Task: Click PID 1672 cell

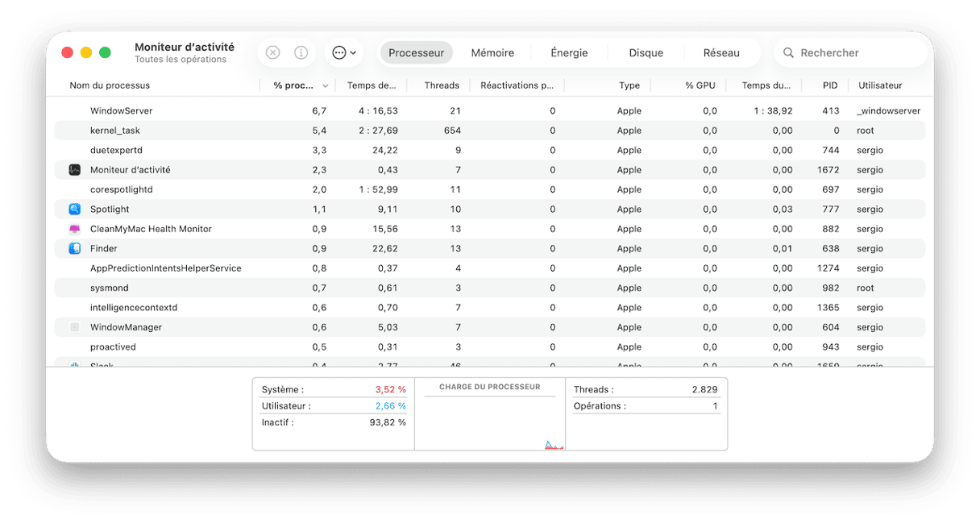Action: (x=828, y=170)
